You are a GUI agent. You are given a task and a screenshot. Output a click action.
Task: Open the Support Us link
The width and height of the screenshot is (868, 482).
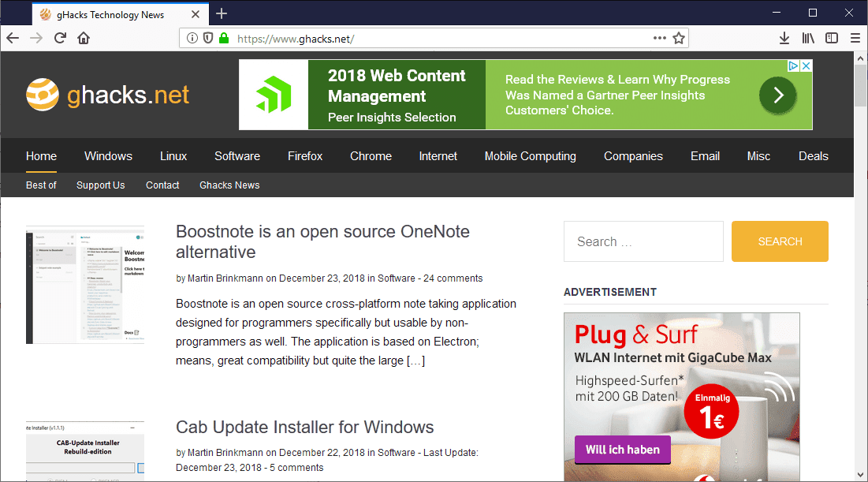[x=101, y=185]
